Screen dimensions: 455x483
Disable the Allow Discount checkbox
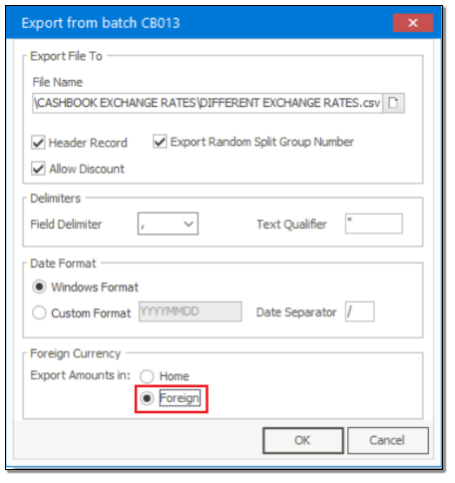click(38, 169)
